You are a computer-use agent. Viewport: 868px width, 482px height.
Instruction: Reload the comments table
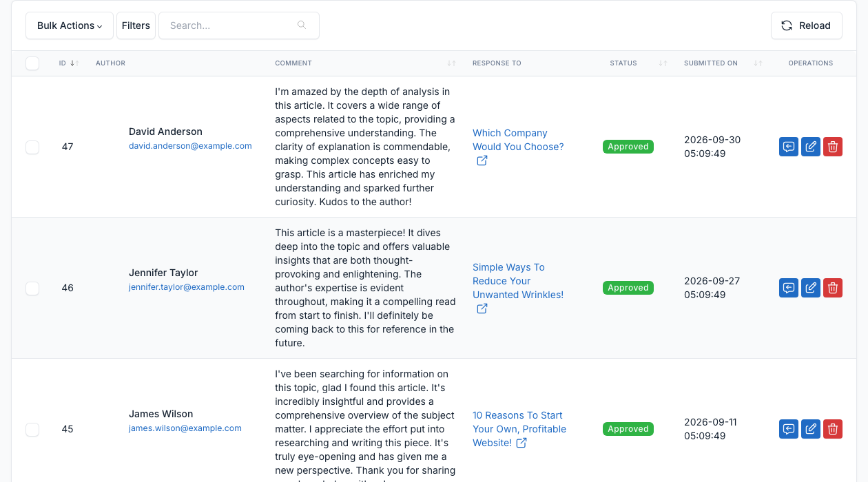coord(807,25)
